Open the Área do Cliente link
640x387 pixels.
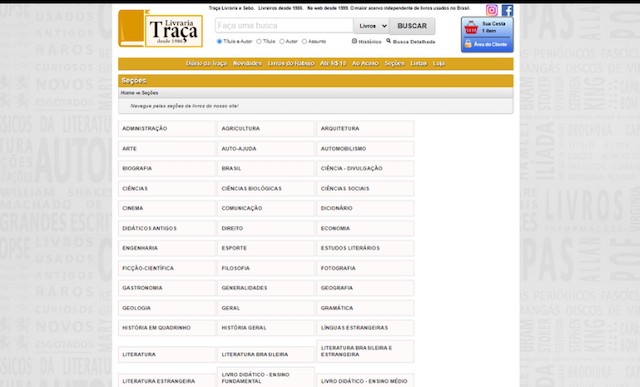coord(490,44)
